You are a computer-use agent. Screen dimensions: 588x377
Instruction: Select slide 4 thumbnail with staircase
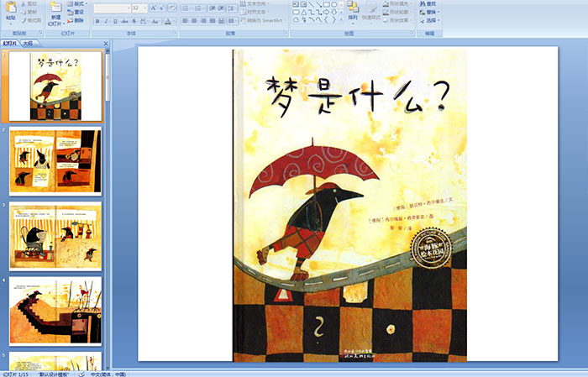coord(55,311)
